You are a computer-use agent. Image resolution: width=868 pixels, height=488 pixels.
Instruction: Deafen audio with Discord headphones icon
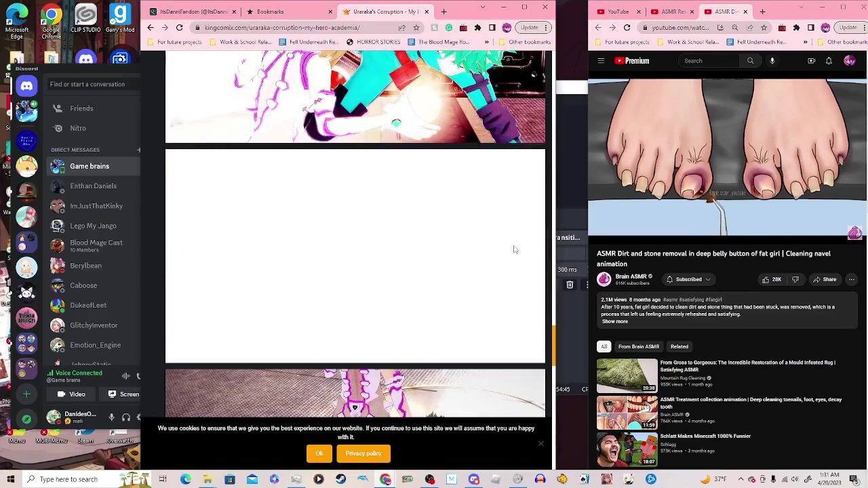pyautogui.click(x=125, y=418)
